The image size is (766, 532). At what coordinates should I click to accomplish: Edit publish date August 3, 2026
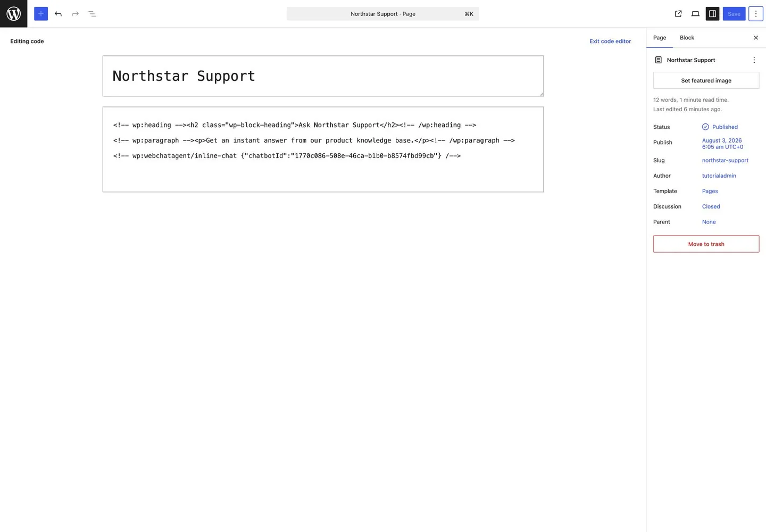click(x=722, y=144)
